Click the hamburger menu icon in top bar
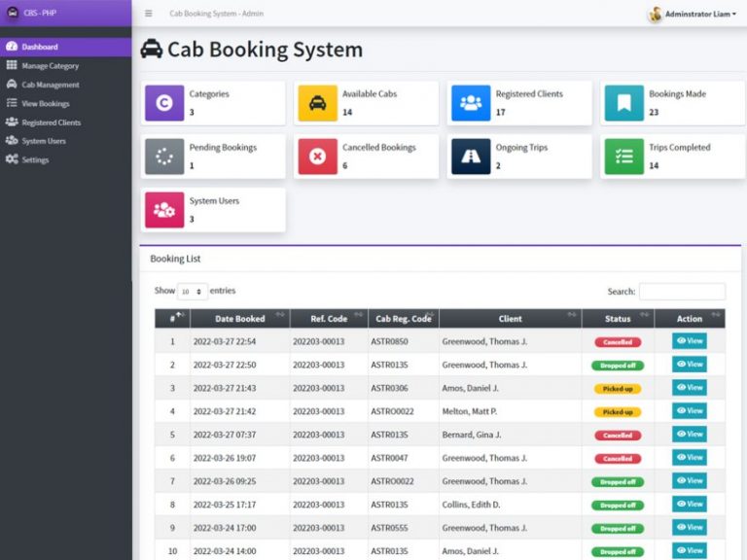The image size is (747, 560). [x=148, y=14]
